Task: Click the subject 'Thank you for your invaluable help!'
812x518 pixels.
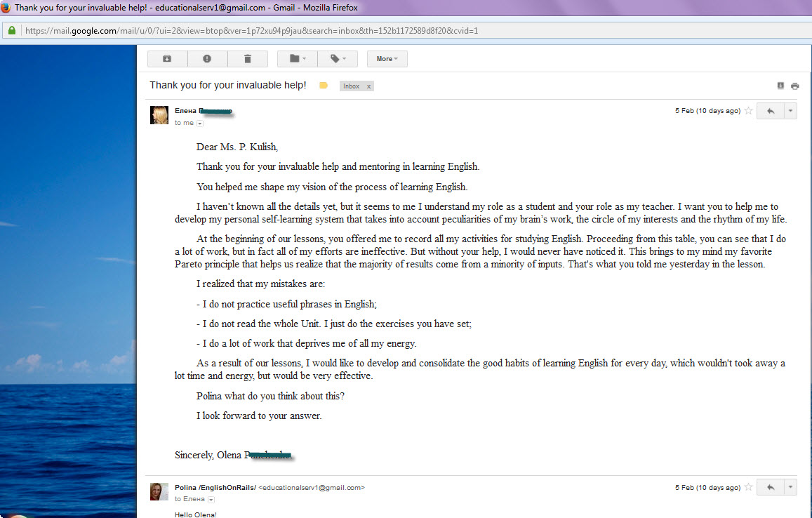Action: [228, 86]
